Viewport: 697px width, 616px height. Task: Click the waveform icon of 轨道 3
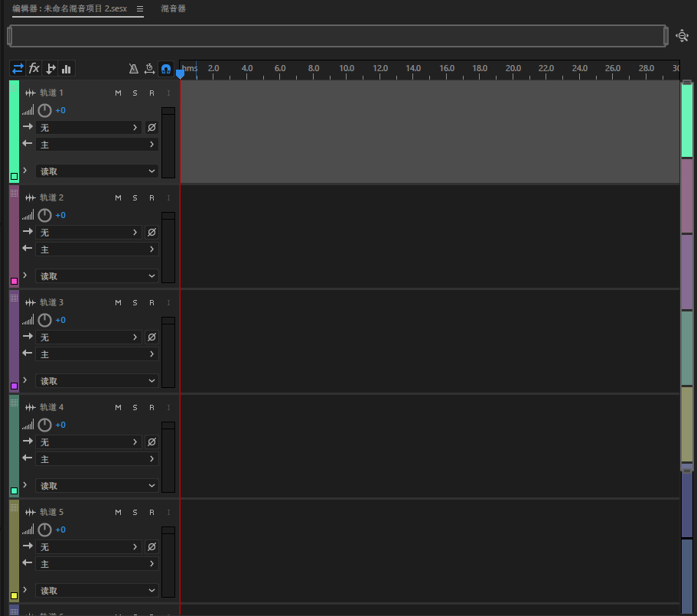[31, 303]
